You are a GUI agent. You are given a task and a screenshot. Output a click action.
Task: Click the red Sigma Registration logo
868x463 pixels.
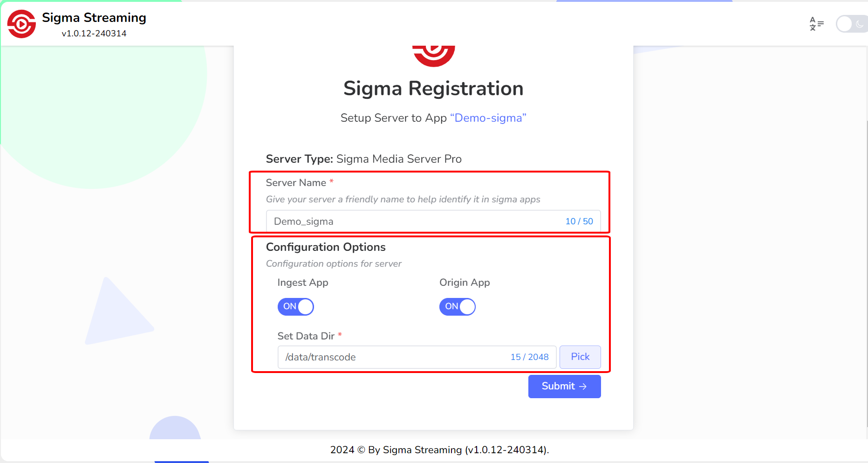[433, 55]
